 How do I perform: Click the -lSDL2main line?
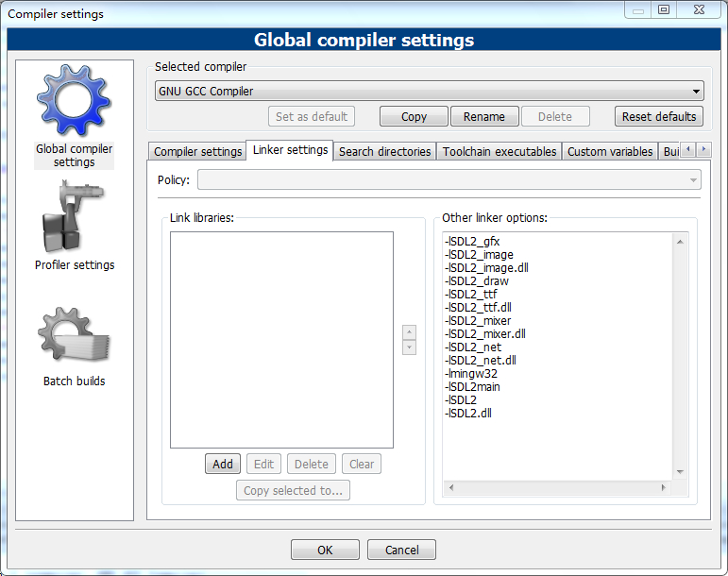[472, 387]
